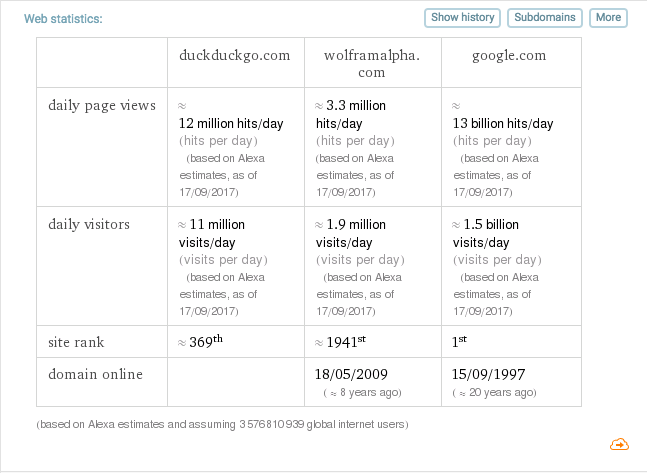Select the domain online row label
Screen dimensions: 647x473
click(95, 374)
